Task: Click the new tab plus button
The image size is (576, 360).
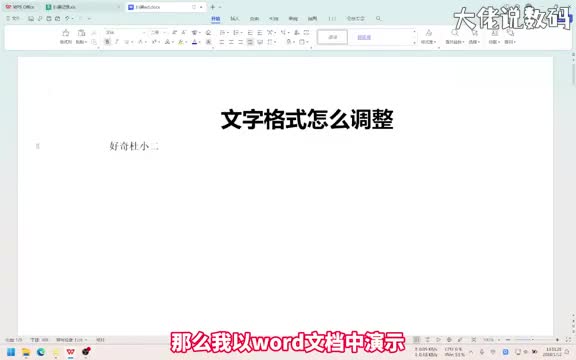Action: coord(212,7)
